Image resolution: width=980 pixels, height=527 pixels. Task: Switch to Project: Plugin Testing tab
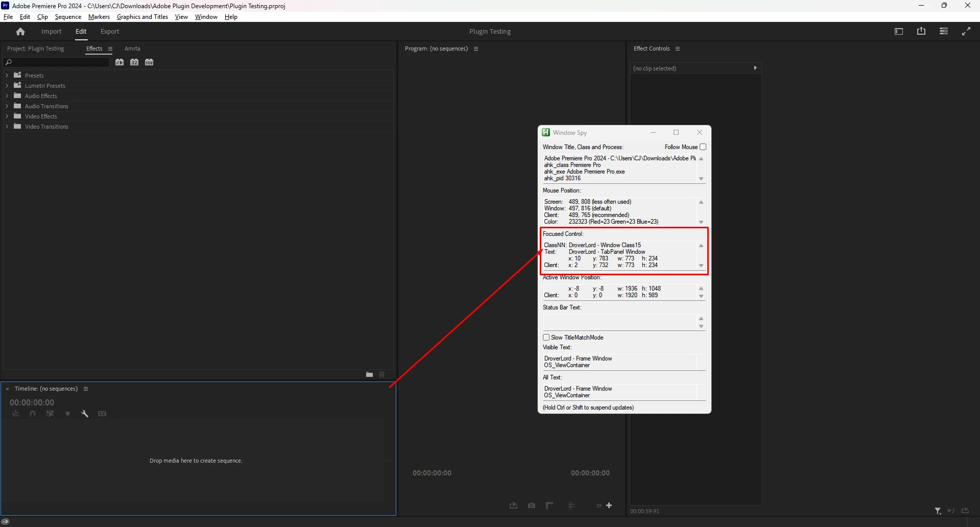coord(36,49)
